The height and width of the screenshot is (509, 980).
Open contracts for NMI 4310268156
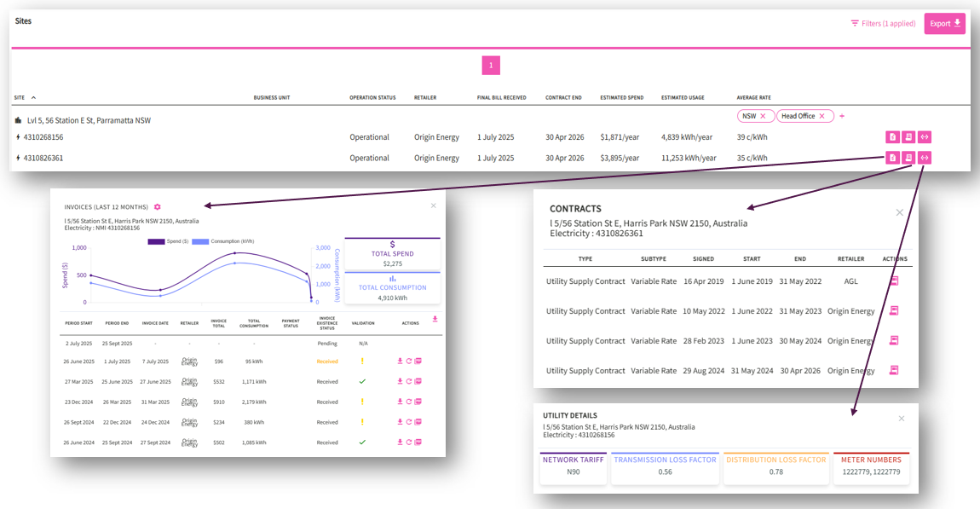tap(908, 137)
